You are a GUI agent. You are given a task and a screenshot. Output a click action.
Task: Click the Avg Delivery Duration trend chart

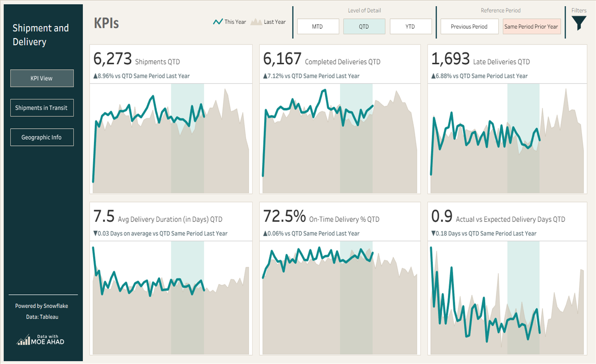point(171,298)
